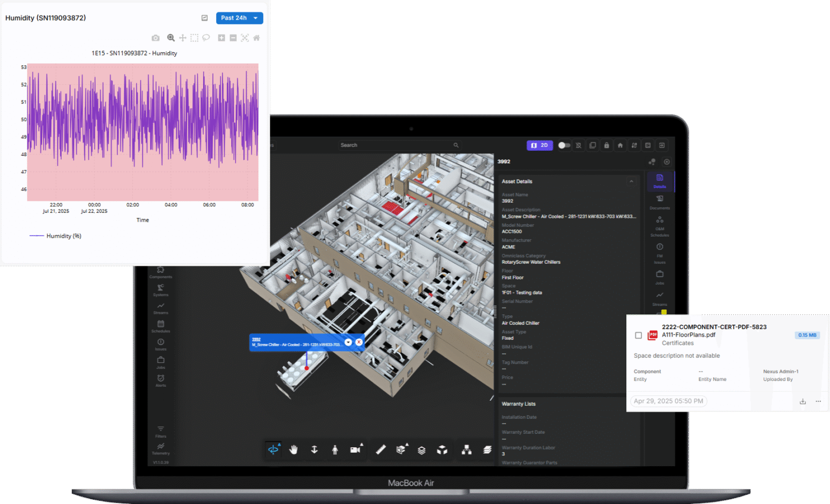
Task: Enable first-person walk mode
Action: (335, 449)
